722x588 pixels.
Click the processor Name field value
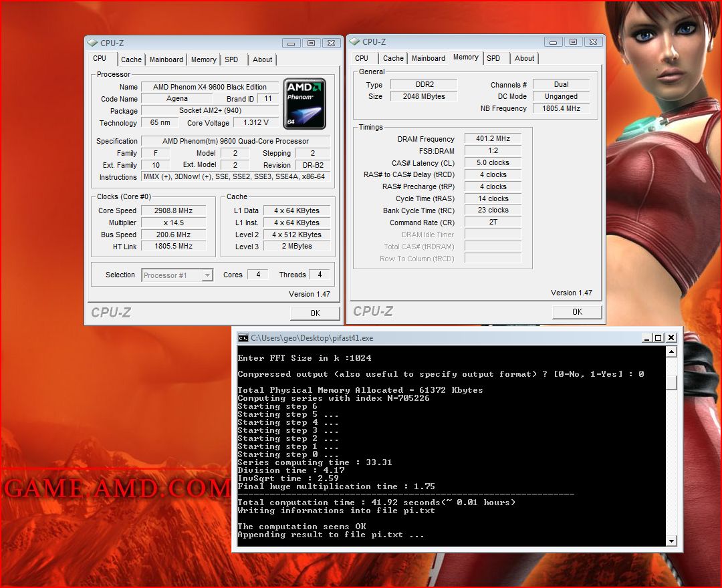[x=210, y=87]
